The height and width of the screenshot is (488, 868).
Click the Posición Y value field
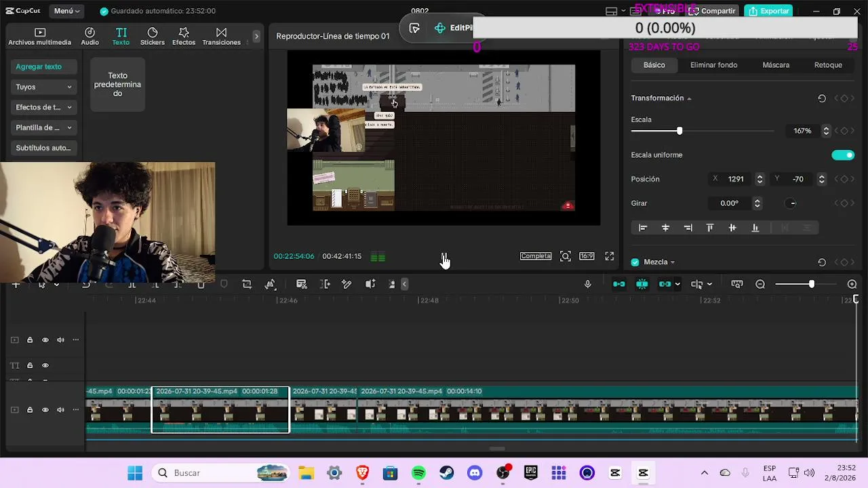(798, 179)
